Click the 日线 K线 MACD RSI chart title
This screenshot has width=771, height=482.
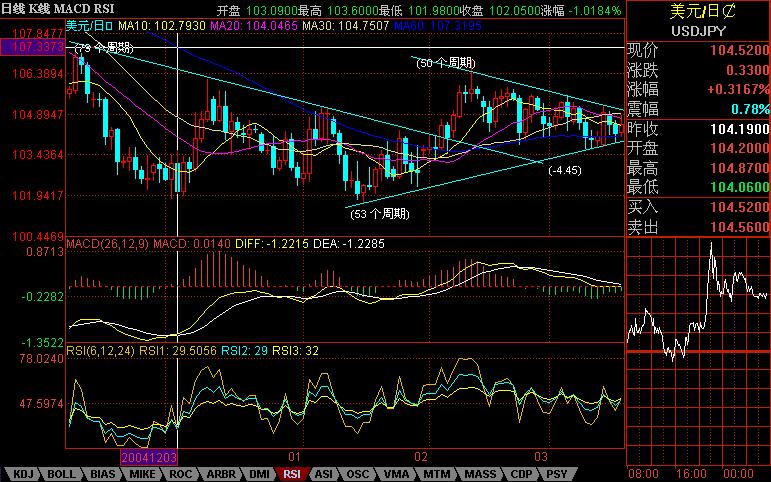click(x=58, y=9)
